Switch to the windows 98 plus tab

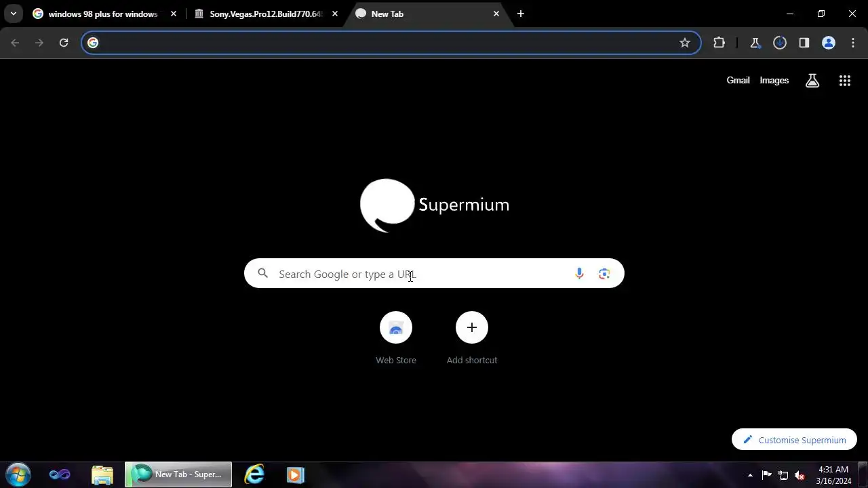click(105, 14)
